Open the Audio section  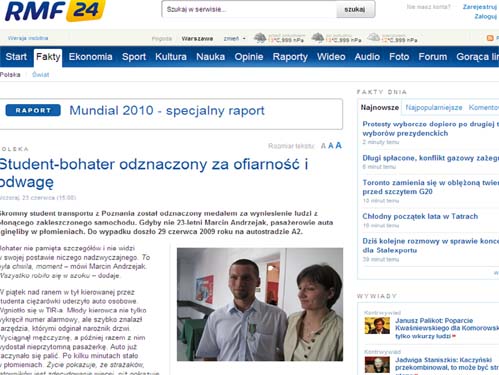click(367, 57)
